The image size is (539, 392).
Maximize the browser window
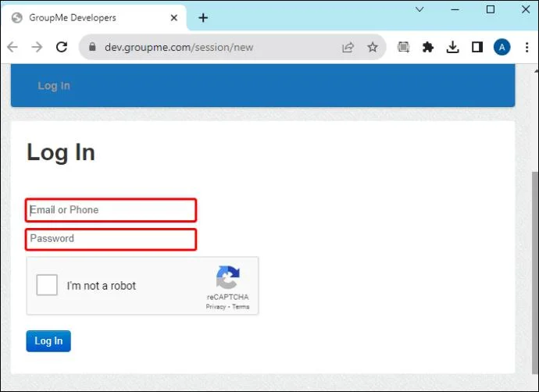click(x=491, y=9)
